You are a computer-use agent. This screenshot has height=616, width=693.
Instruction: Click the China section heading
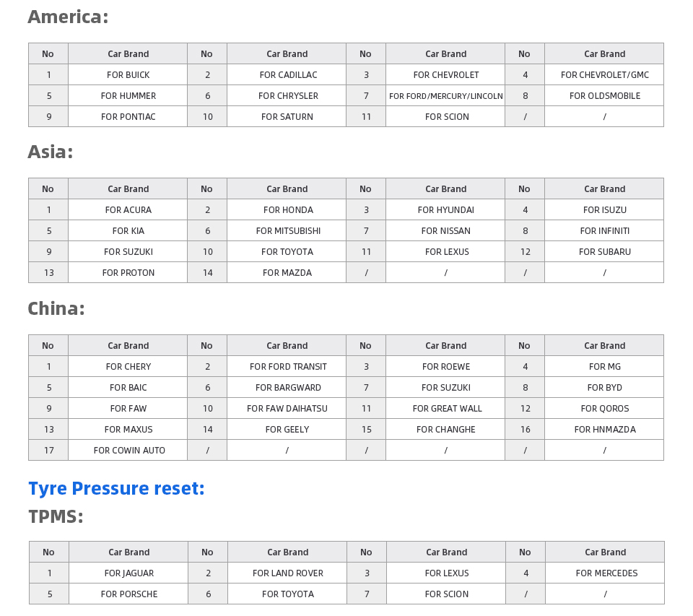(x=56, y=308)
